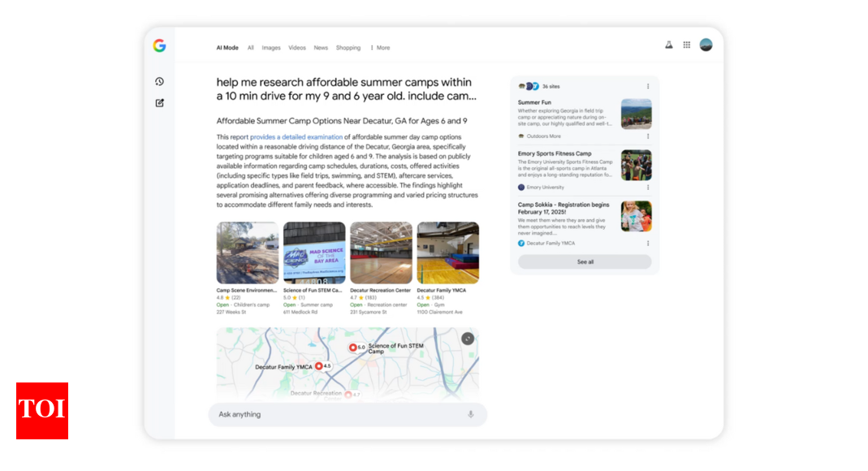This screenshot has height=471, width=868.
Task: Click the Google logo
Action: tap(159, 46)
